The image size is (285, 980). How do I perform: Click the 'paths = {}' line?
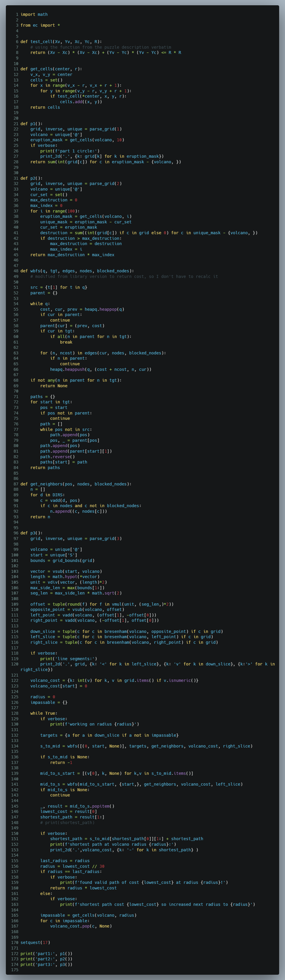(x=42, y=397)
